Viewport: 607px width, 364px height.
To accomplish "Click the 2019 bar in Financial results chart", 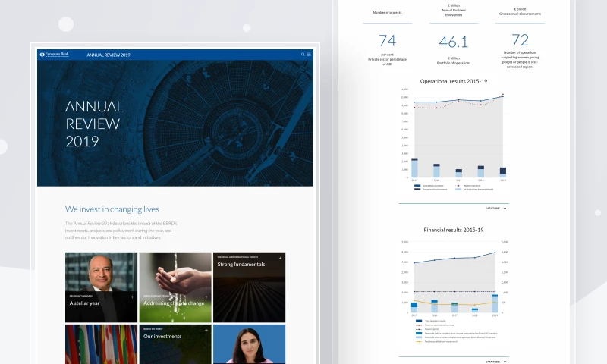I will pyautogui.click(x=495, y=303).
